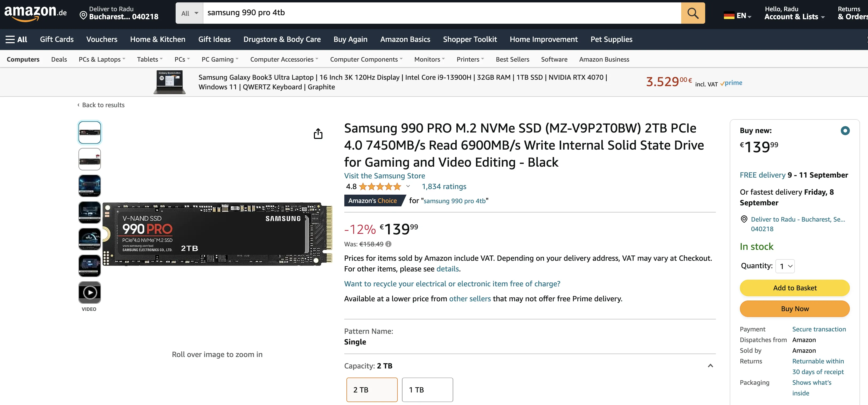Click the share icon above product image
Viewport: 868px width, 405px height.
318,134
